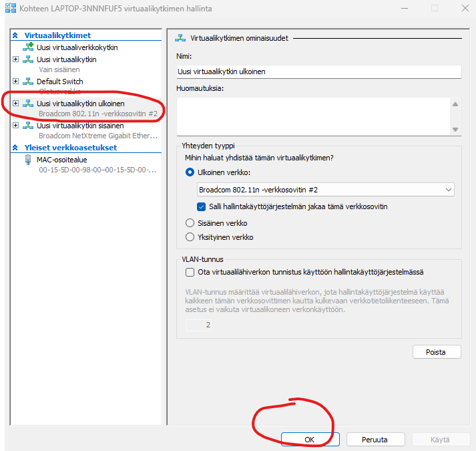Click the MAC-osoitealue icon
The width and height of the screenshot is (476, 451).
coord(28,160)
